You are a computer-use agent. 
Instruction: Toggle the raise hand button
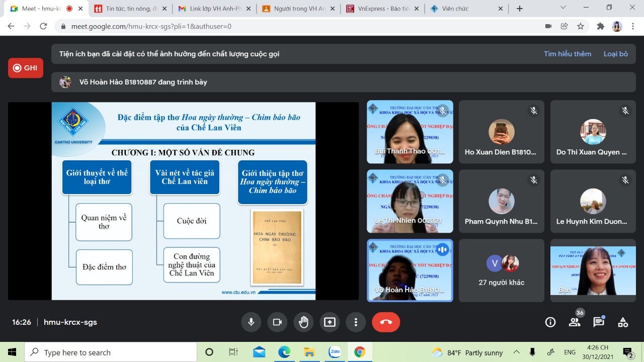303,322
